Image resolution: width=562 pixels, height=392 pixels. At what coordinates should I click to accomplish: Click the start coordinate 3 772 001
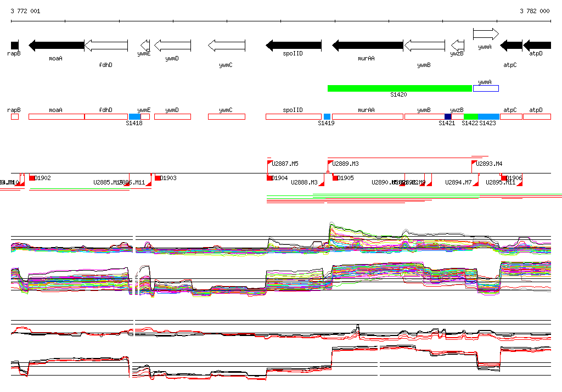point(25,11)
